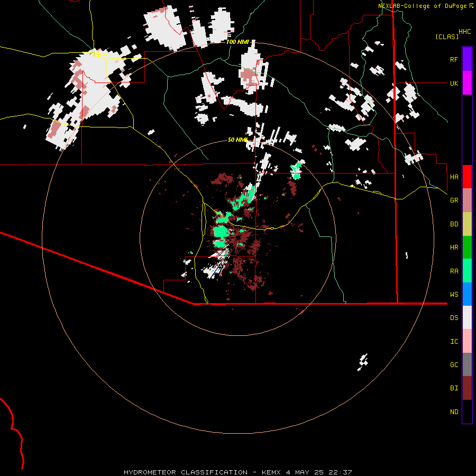Screen dimensions: 476x476
Task: Pick the RA light-green legend swatch
Action: pos(467,271)
